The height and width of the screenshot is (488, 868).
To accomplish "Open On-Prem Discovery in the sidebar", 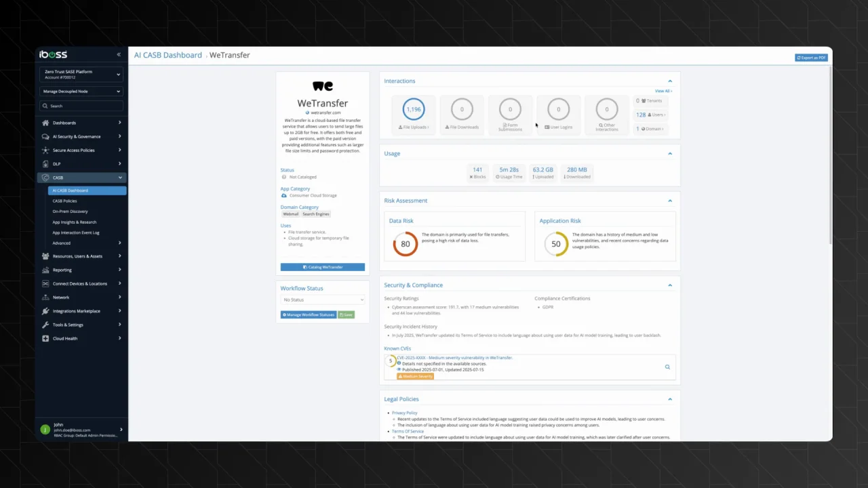I will coord(71,211).
